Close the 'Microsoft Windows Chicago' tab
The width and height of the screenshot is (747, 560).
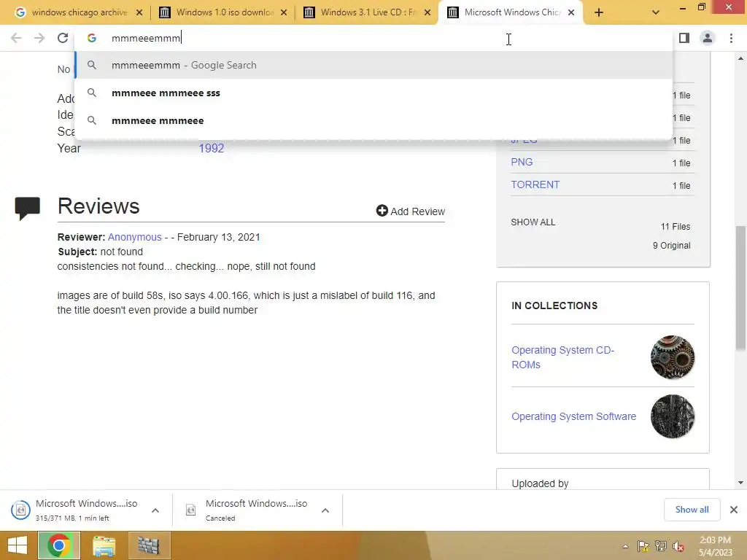click(x=571, y=13)
